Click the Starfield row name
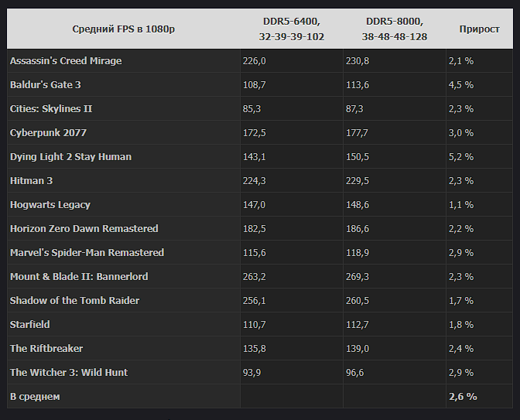The image size is (520, 420). [30, 325]
